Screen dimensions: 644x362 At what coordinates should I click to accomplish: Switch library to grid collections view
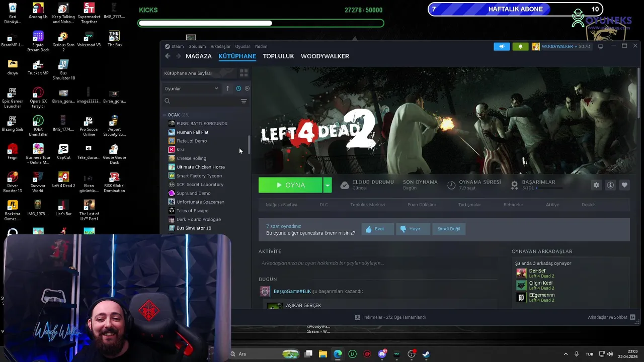pos(244,73)
